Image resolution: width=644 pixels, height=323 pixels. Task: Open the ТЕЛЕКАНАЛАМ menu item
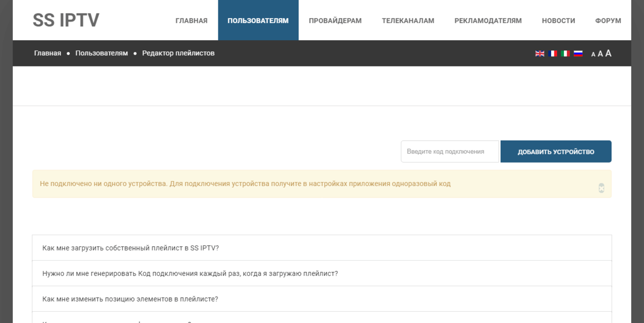[408, 20]
